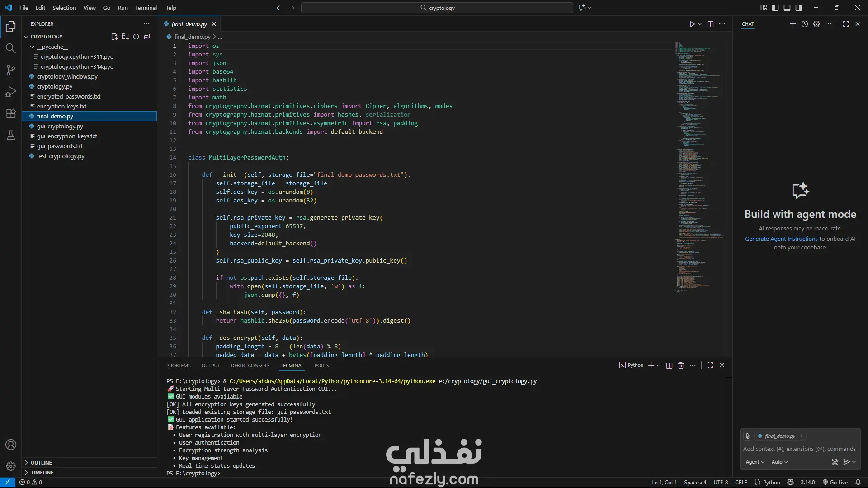Open the Extensions view
Image resolution: width=868 pixels, height=488 pixels.
pyautogui.click(x=10, y=113)
